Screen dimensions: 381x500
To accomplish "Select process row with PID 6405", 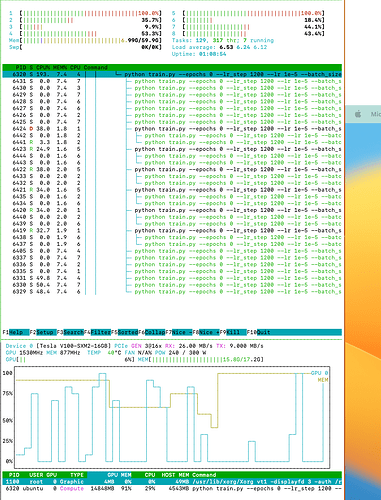I will (x=172, y=251).
